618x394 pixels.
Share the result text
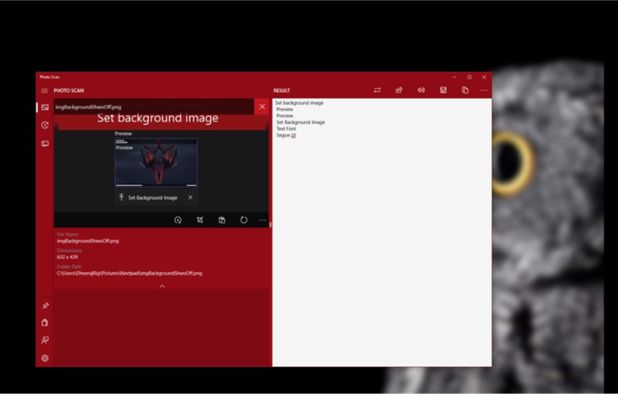399,90
